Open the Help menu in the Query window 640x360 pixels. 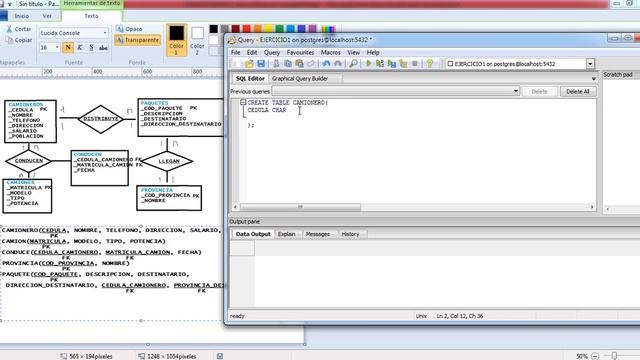pos(373,53)
